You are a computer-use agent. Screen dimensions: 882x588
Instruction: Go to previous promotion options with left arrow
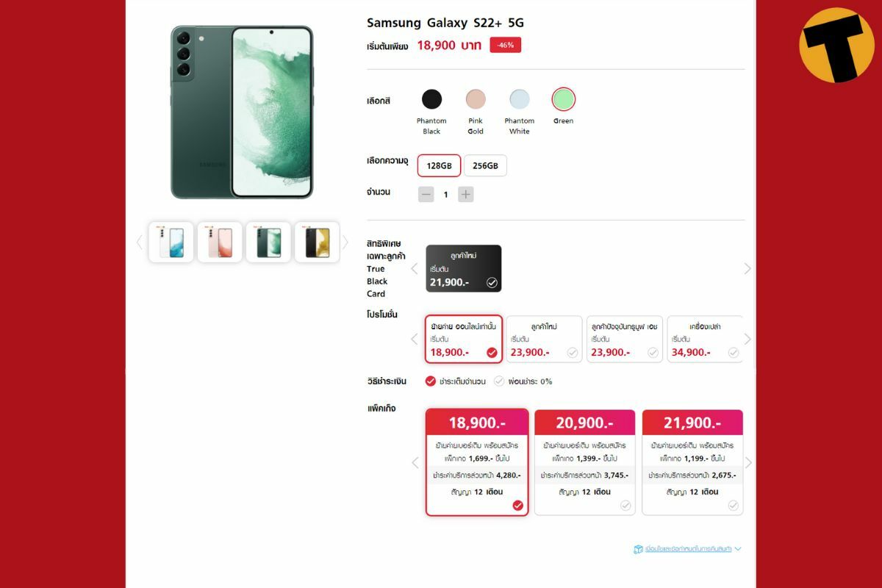point(414,339)
